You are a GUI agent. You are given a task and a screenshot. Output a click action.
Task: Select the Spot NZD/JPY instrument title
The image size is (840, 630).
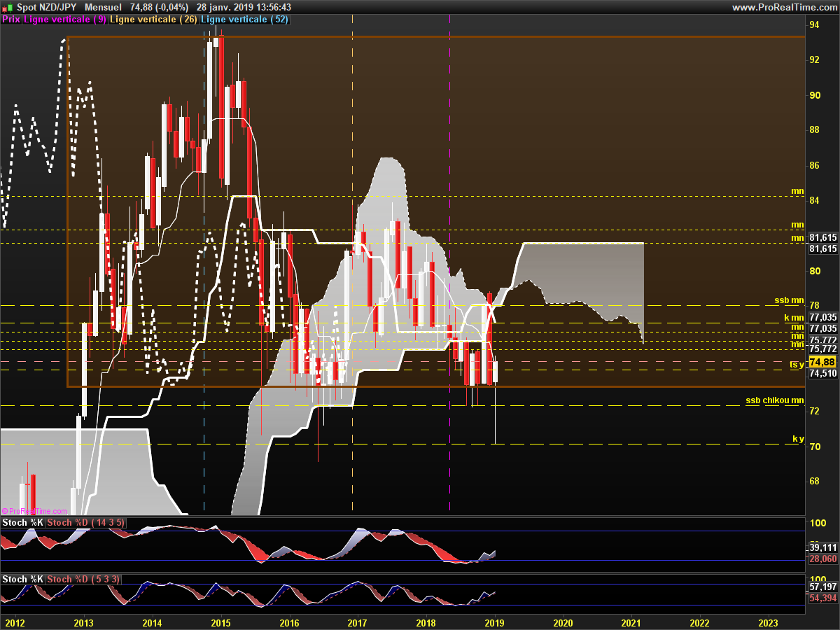tap(47, 7)
